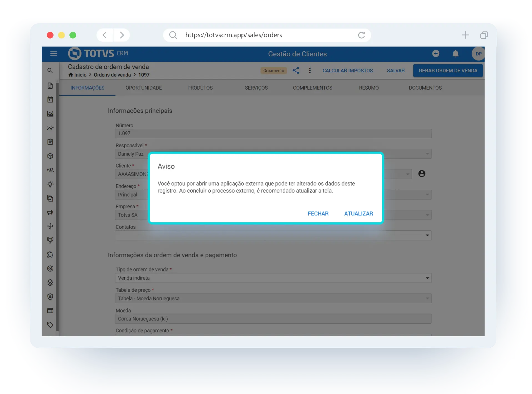Switch to the RESUMO tab
Viewport: 532px width, 394px height.
coord(369,88)
